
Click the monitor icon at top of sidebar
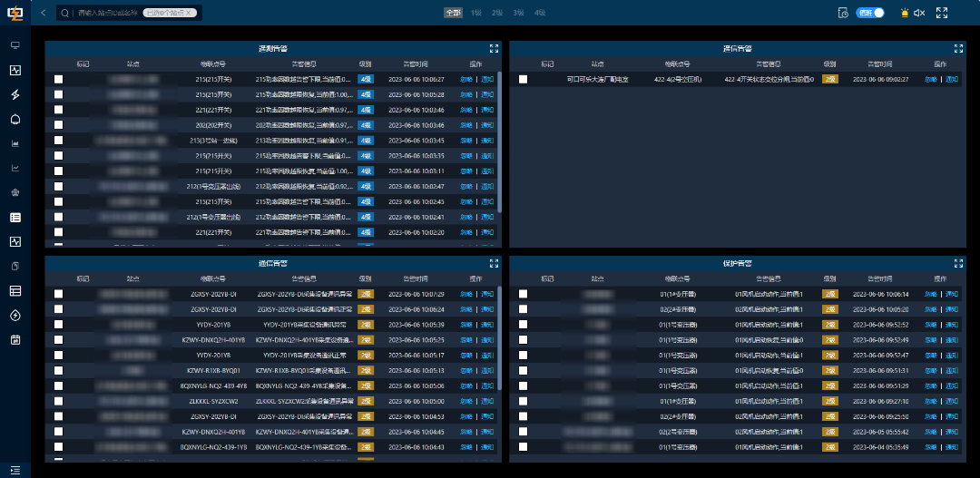(15, 45)
